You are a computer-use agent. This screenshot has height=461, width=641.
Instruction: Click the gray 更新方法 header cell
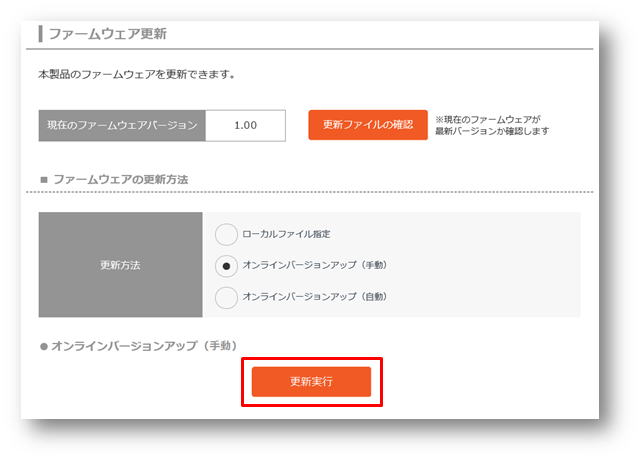click(121, 264)
